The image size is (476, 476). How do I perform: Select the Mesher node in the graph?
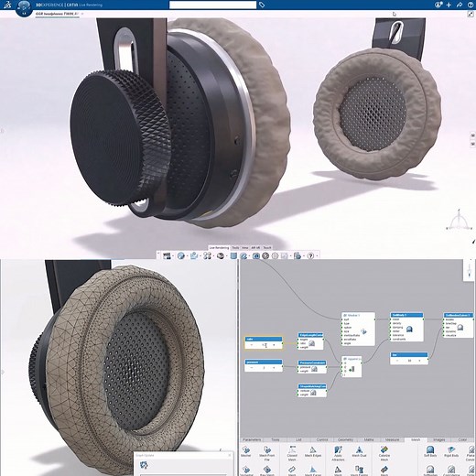(x=358, y=329)
